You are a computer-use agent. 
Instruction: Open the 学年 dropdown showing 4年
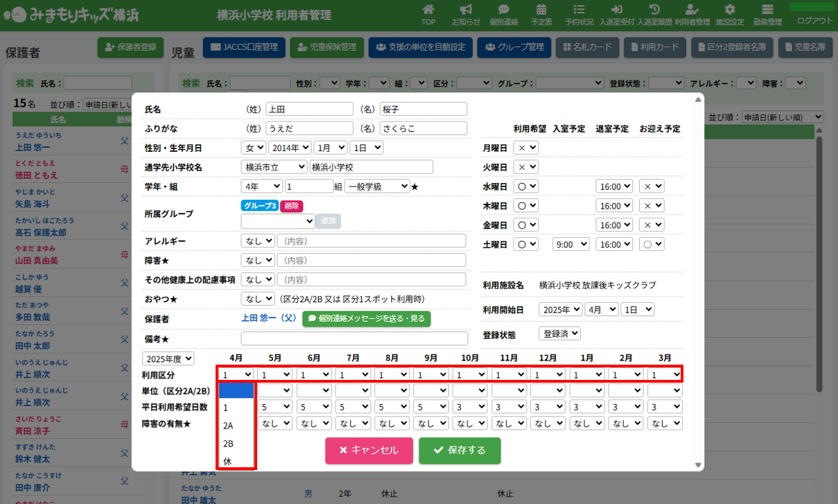pos(261,186)
